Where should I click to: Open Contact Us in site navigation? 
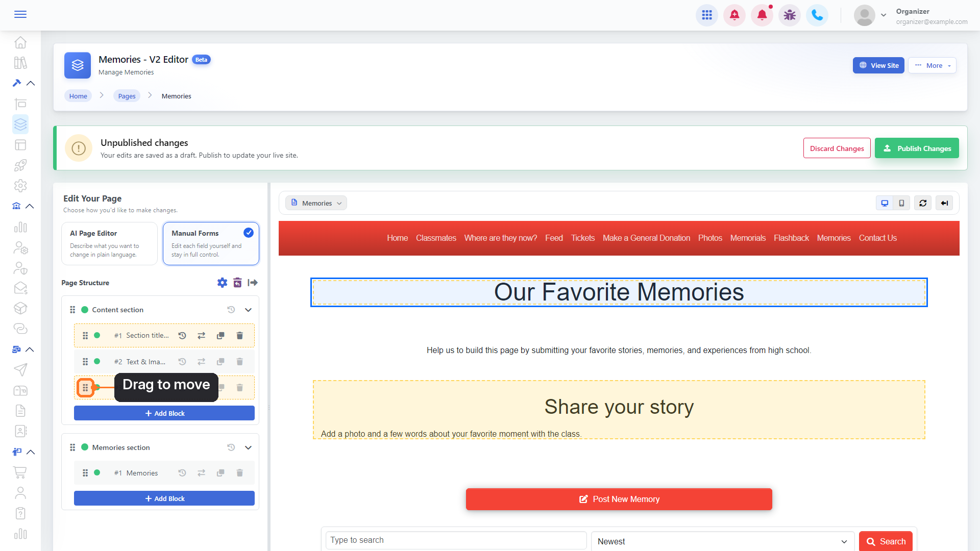click(x=877, y=238)
